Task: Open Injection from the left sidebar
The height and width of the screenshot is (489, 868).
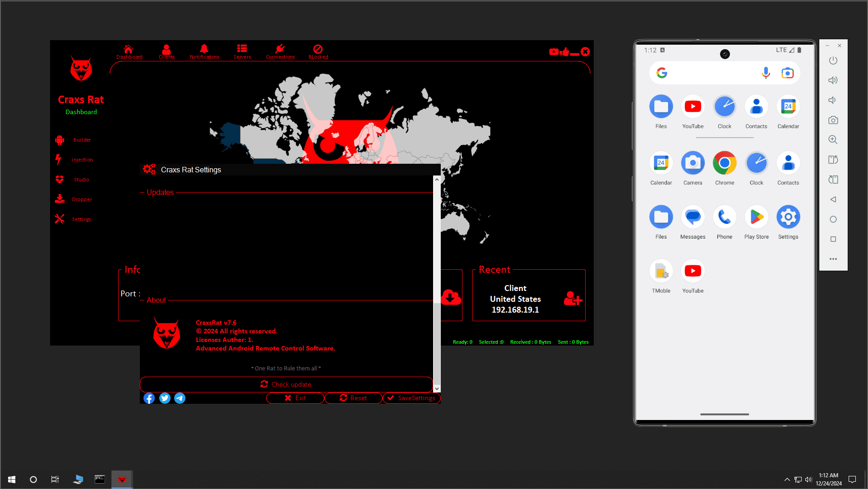Action: (74, 160)
